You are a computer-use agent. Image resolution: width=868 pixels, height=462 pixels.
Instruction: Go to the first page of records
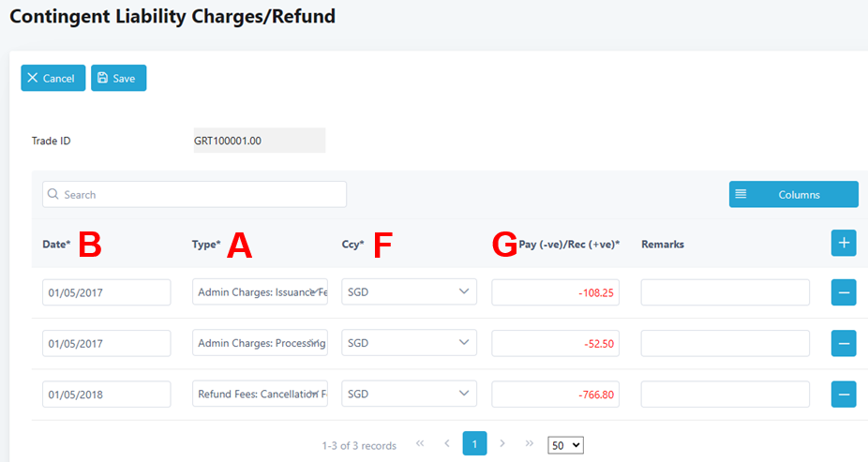click(420, 443)
